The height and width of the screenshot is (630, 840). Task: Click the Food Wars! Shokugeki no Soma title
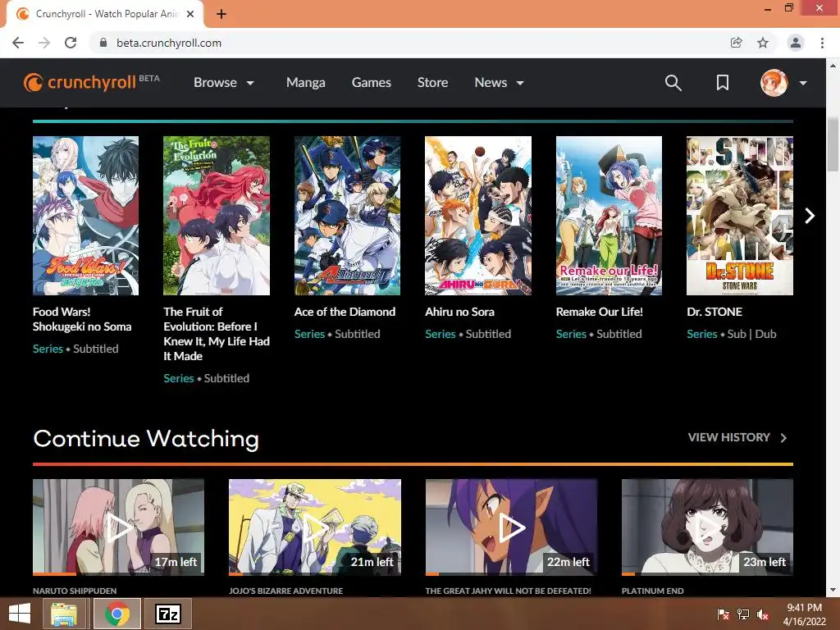tap(82, 319)
